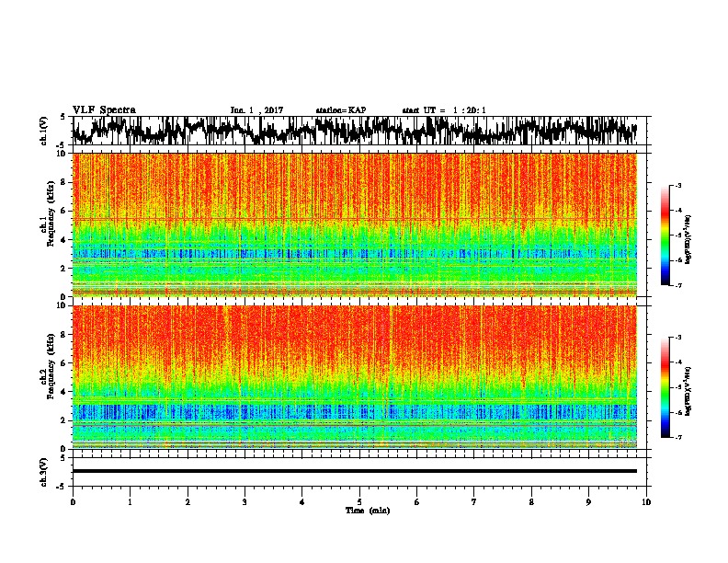Image resolution: width=728 pixels, height=563 pixels.
Task: Click the "4" tick on the time axis
Action: (301, 502)
